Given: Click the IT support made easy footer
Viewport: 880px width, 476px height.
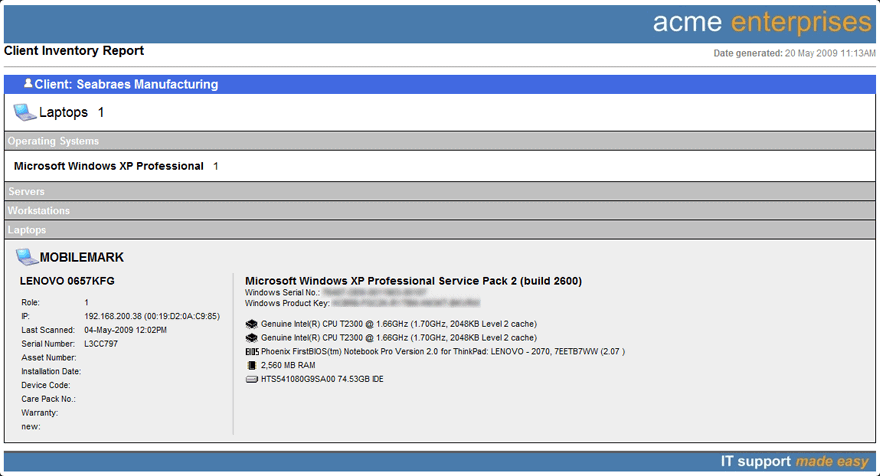Looking at the screenshot, I should pyautogui.click(x=795, y=461).
